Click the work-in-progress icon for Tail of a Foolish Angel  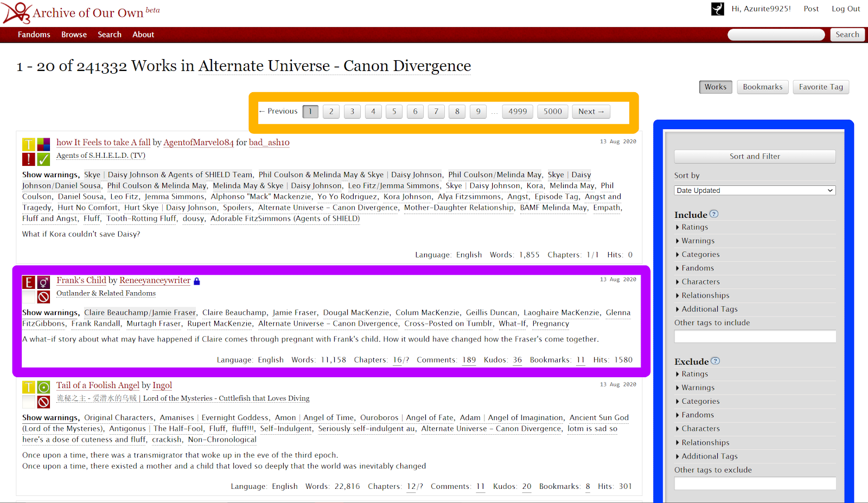(44, 402)
